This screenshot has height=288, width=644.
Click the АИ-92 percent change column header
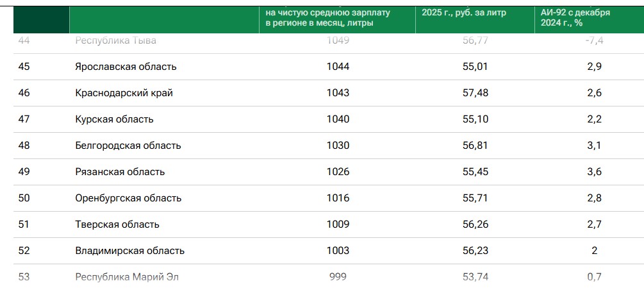[x=574, y=17]
